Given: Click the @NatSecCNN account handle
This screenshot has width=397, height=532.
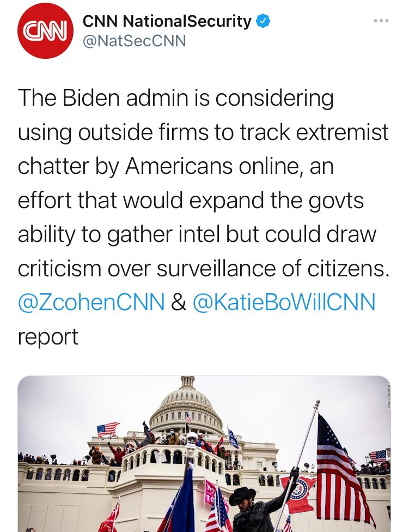Looking at the screenshot, I should point(135,41).
